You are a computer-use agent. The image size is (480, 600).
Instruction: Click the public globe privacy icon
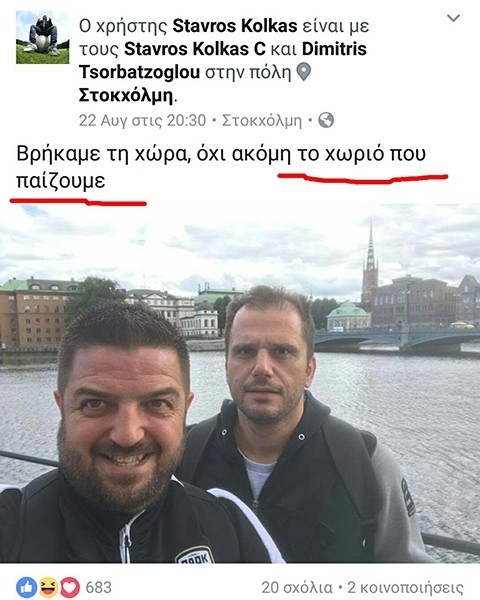[x=326, y=120]
